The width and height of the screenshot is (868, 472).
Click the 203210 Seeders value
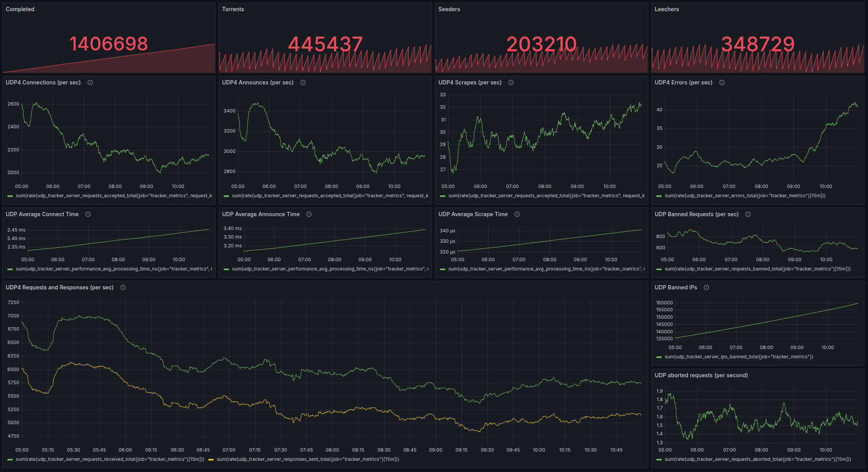click(x=541, y=44)
